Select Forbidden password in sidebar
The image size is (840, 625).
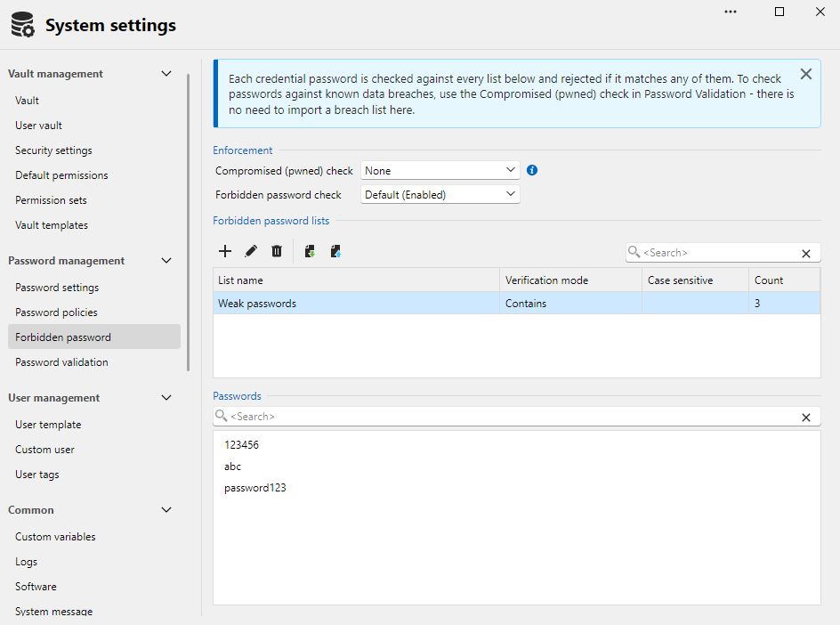(94, 337)
